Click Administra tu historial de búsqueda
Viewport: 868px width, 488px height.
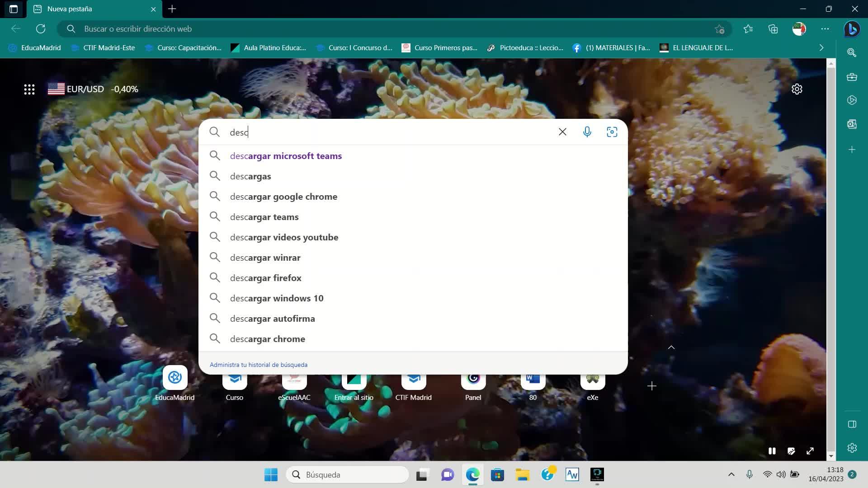click(258, 365)
